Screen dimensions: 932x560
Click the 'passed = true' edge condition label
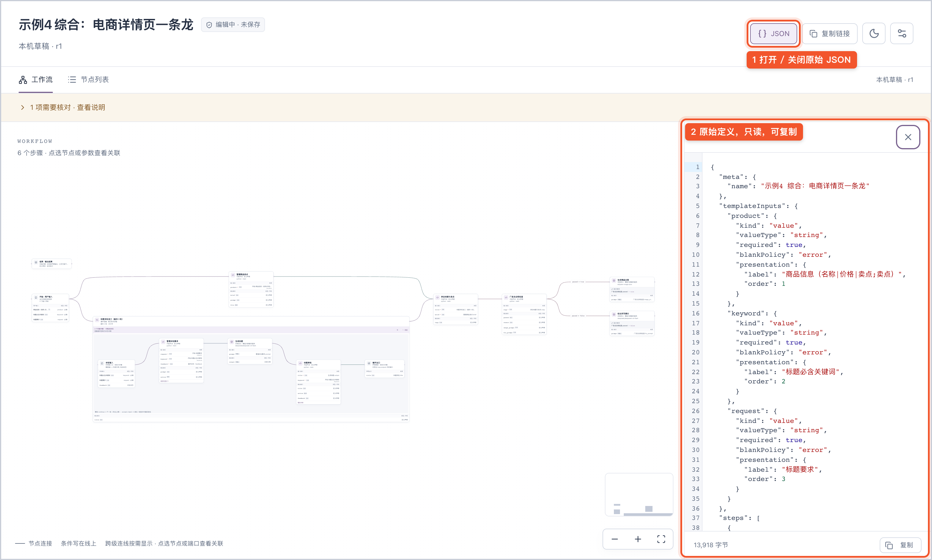(x=578, y=282)
